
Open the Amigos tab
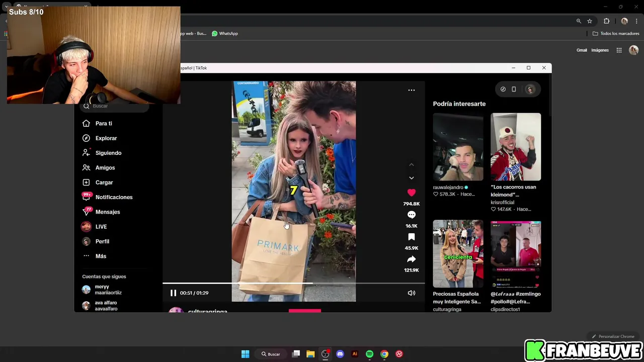[x=105, y=167]
